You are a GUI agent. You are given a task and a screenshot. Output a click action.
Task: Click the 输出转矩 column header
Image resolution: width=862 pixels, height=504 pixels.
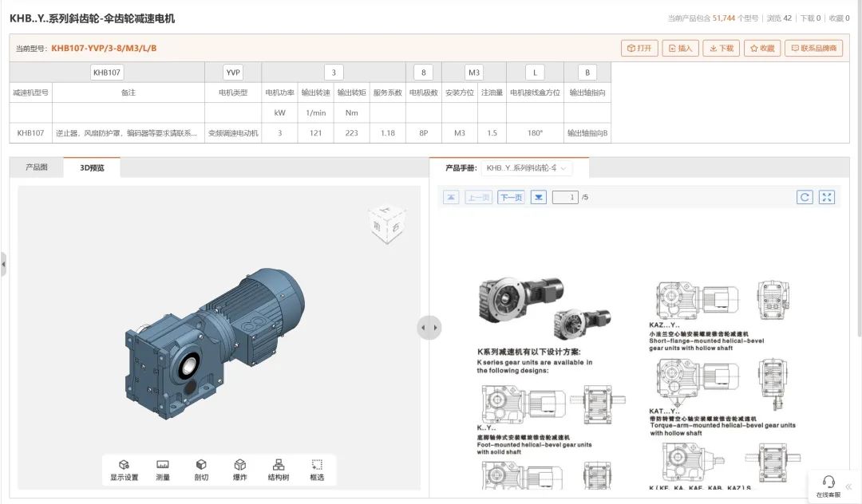tap(352, 93)
